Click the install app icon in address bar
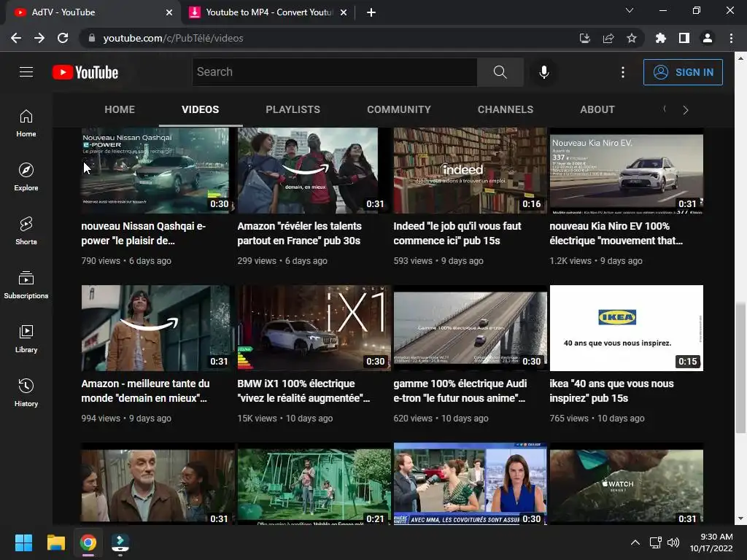 [585, 38]
